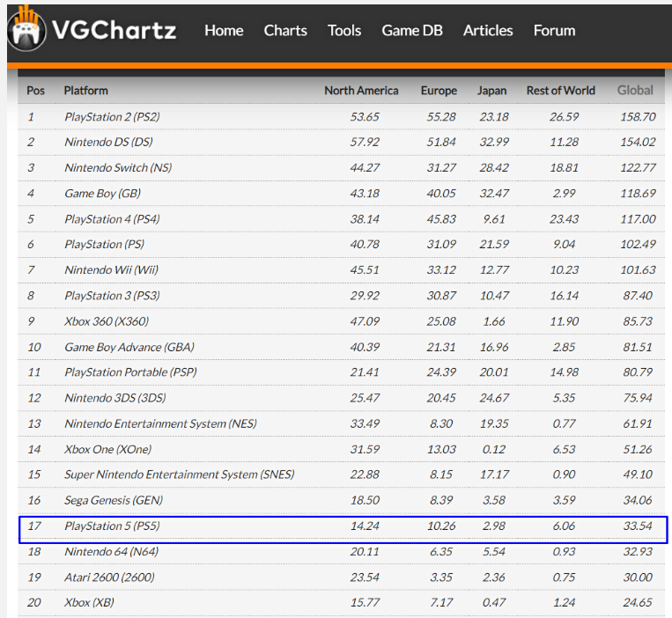
Task: Click PS5 Europe value 10.26
Action: [441, 526]
